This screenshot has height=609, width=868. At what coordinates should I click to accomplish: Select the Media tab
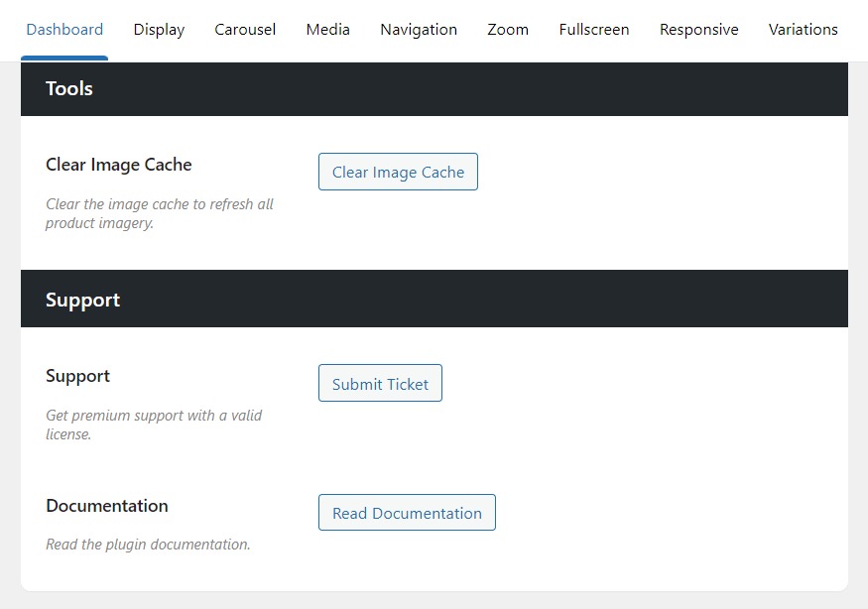pos(327,30)
